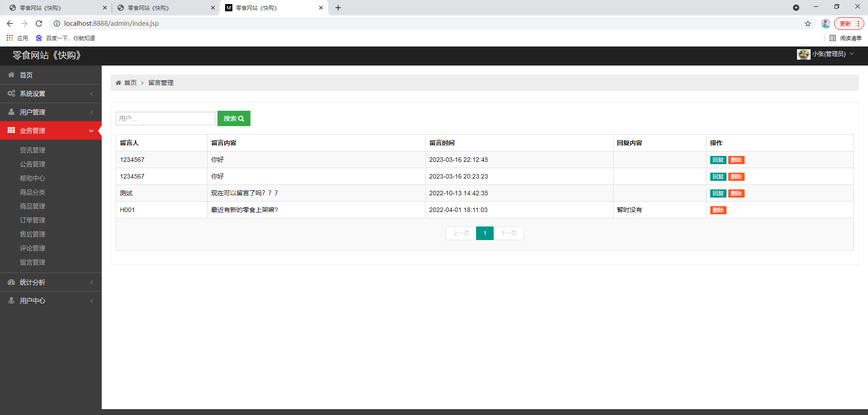
Task: Focus the 用户 search input field
Action: click(x=165, y=118)
